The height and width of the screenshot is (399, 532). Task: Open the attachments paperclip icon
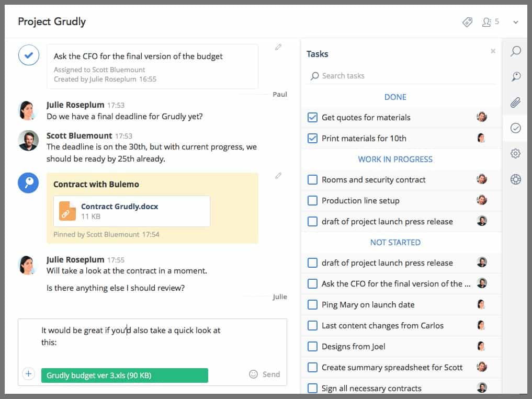(x=516, y=102)
